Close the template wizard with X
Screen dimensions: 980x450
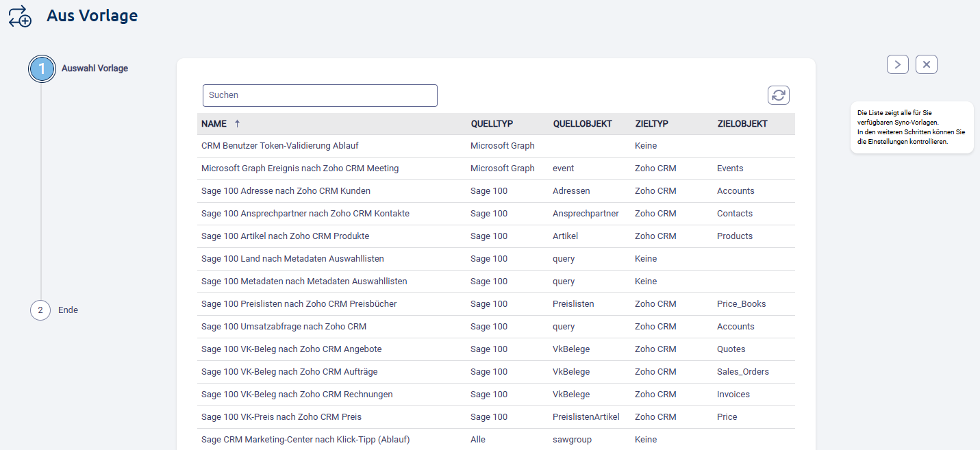pos(926,64)
